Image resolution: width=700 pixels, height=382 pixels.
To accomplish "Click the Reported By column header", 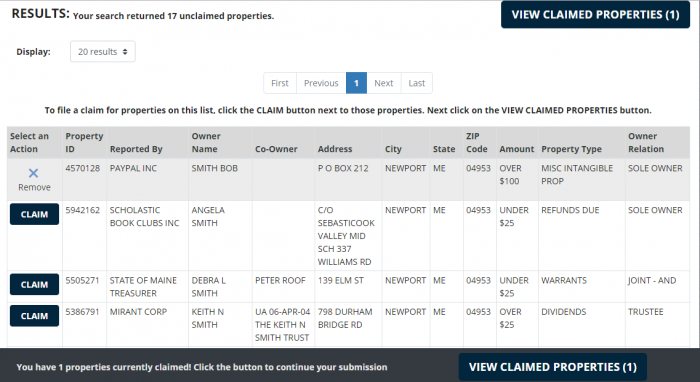I will [x=136, y=149].
